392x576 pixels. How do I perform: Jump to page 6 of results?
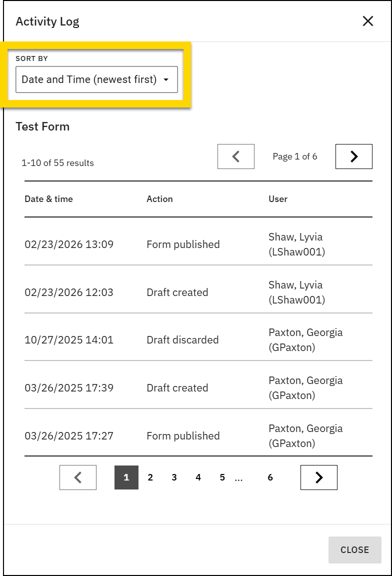(270, 477)
